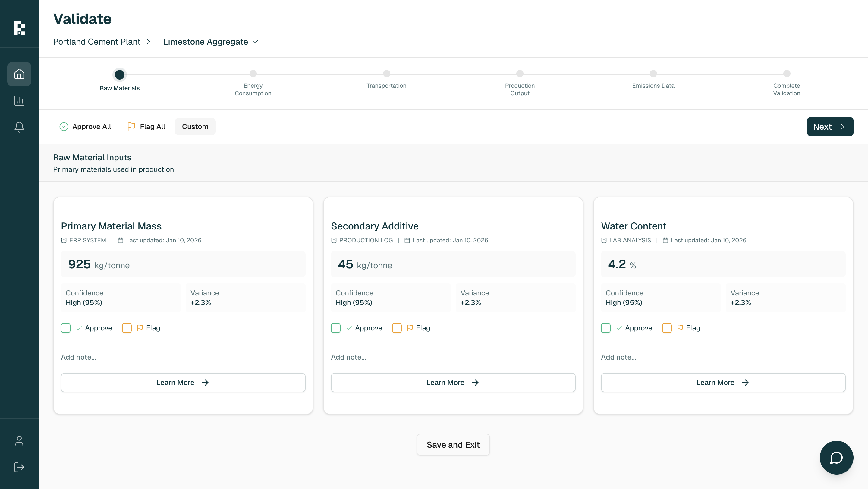Click the Flag All flag icon
The width and height of the screenshot is (868, 489).
coord(131,126)
